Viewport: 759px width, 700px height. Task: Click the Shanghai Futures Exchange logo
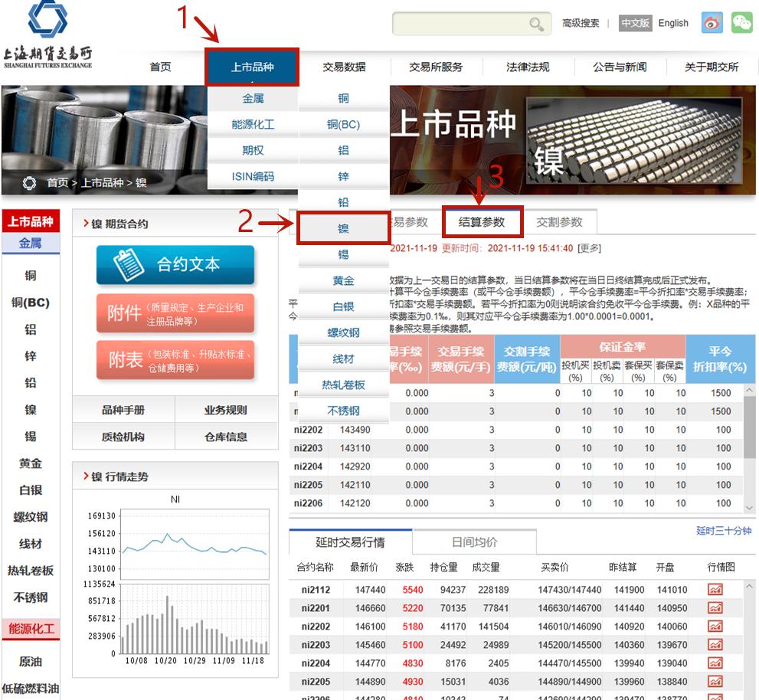[x=47, y=35]
